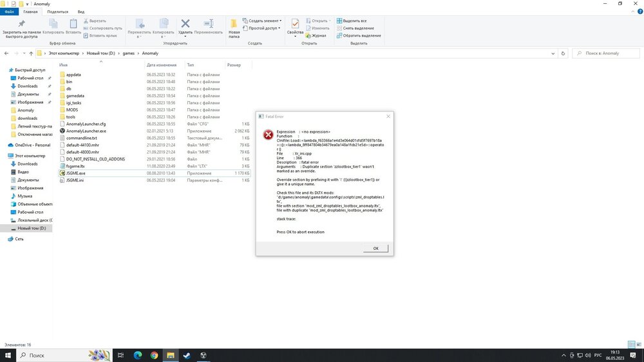Open the Файл (File) menu
644x362 pixels.
9,12
